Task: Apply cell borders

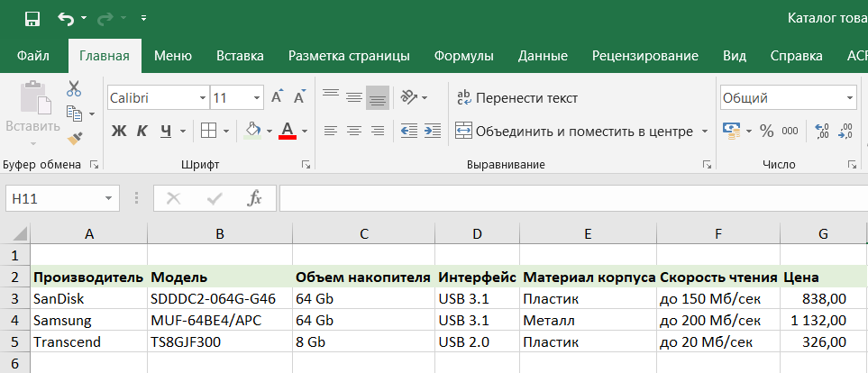Action: [x=208, y=132]
